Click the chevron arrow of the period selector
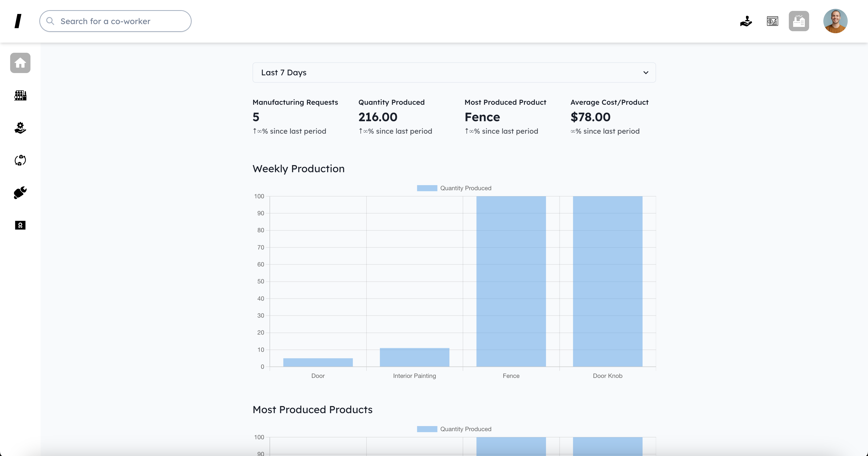 pyautogui.click(x=646, y=73)
